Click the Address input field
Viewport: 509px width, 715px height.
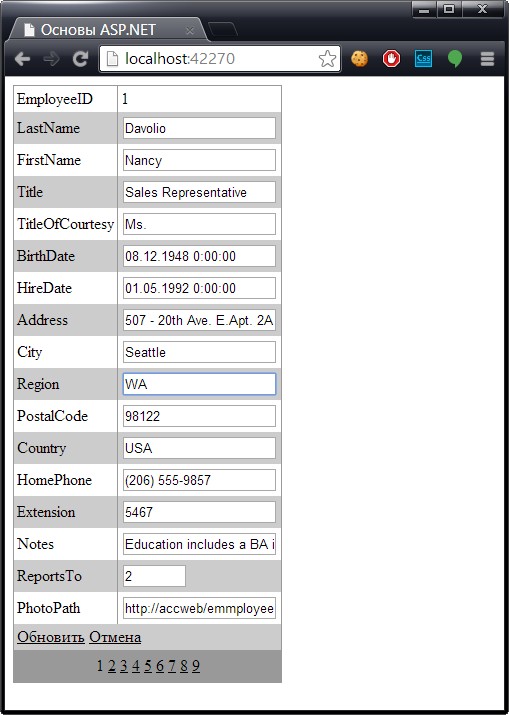199,320
